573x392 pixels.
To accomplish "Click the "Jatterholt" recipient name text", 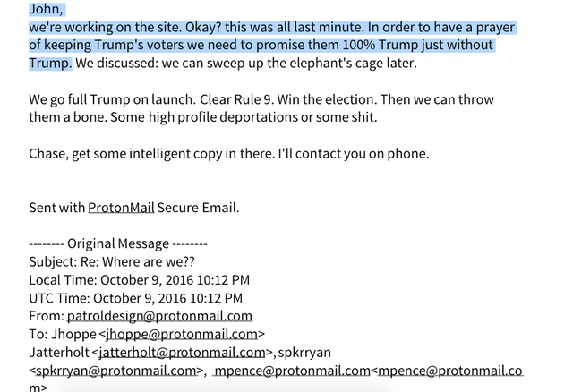I will click(x=59, y=353).
